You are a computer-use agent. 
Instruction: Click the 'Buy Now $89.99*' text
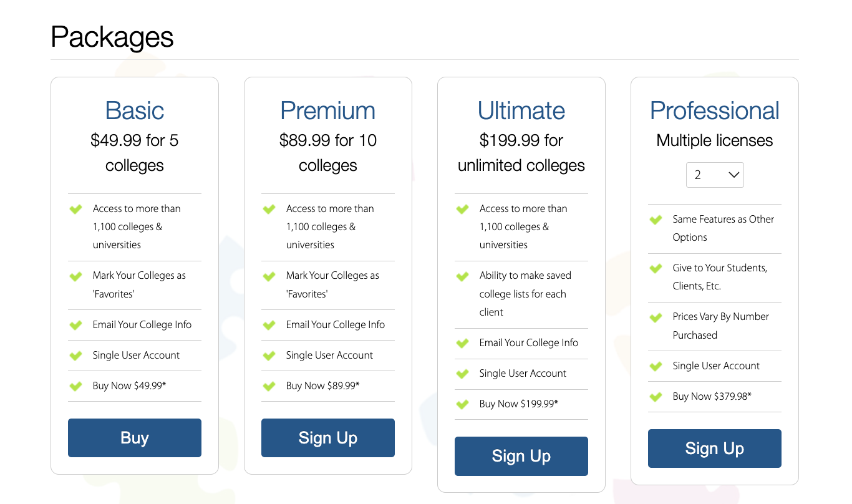click(322, 386)
